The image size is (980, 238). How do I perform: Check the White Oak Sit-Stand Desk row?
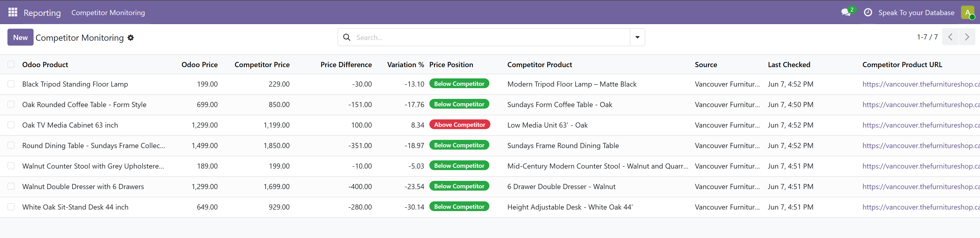coord(11,207)
